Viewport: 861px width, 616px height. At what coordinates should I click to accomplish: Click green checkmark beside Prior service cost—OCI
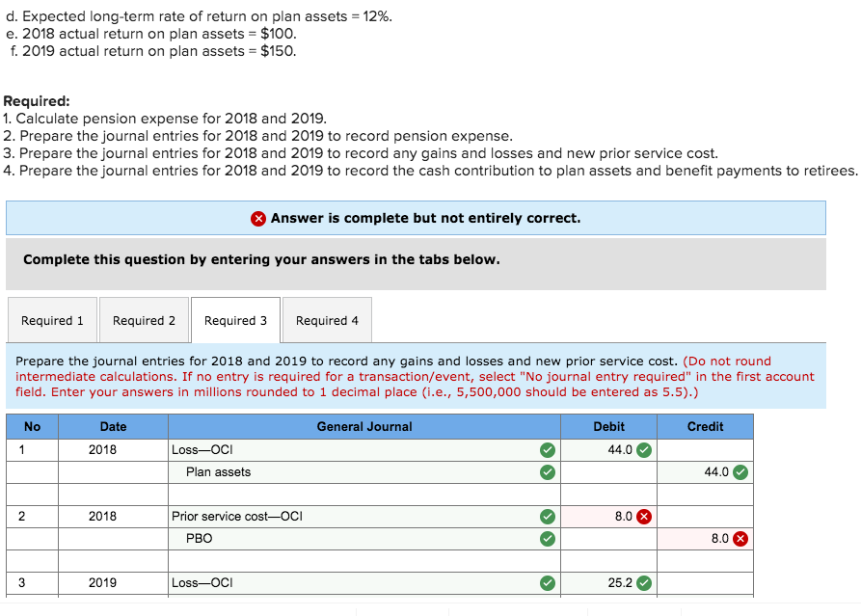pos(548,516)
